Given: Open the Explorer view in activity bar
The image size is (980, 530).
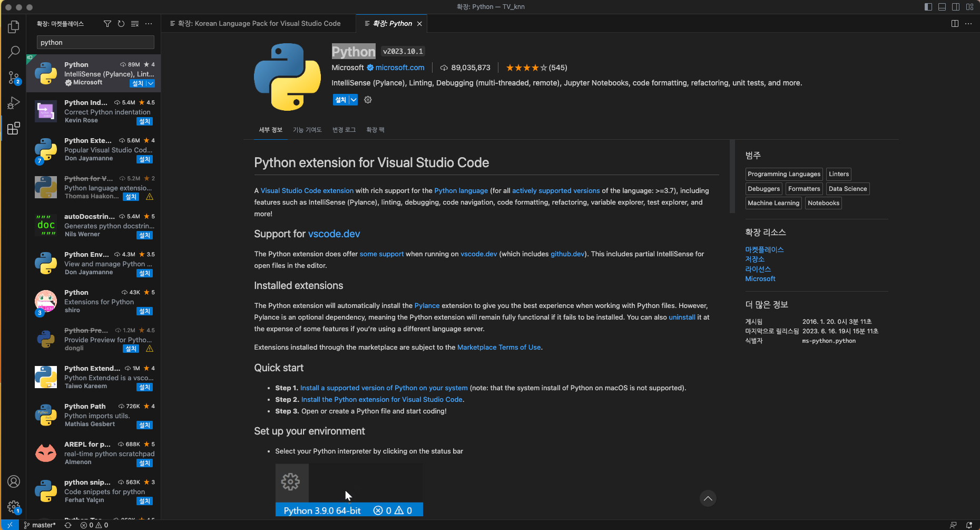Looking at the screenshot, I should point(14,26).
